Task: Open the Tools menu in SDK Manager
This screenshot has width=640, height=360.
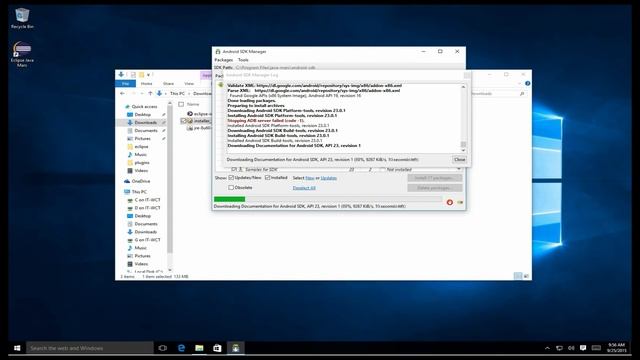Action: tap(243, 60)
